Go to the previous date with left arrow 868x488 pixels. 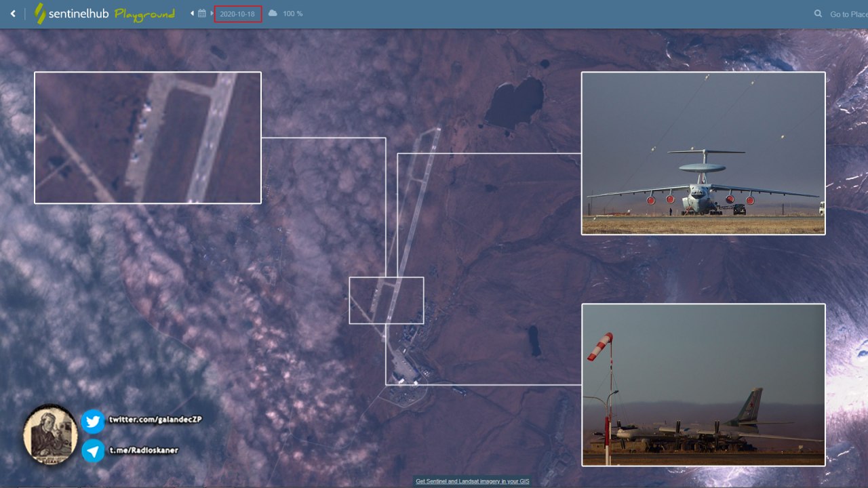pyautogui.click(x=192, y=14)
